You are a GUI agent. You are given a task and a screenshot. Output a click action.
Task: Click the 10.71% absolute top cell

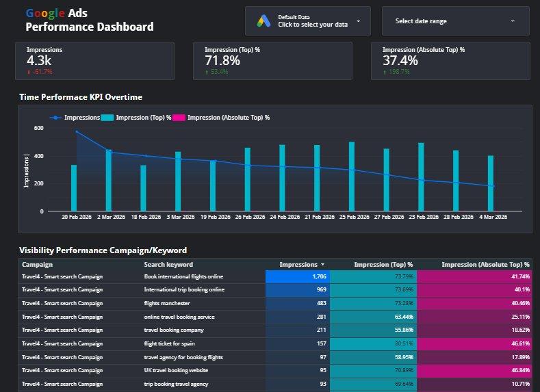[474, 384]
